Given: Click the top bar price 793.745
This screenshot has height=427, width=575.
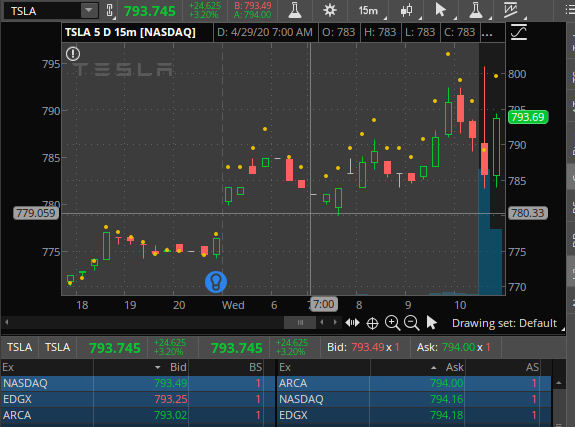Looking at the screenshot, I should pyautogui.click(x=150, y=11).
